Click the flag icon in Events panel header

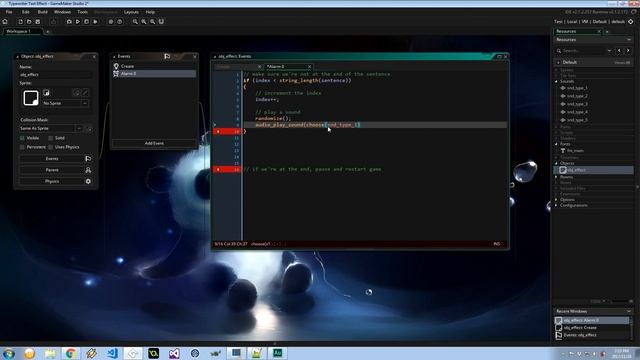click(x=167, y=56)
